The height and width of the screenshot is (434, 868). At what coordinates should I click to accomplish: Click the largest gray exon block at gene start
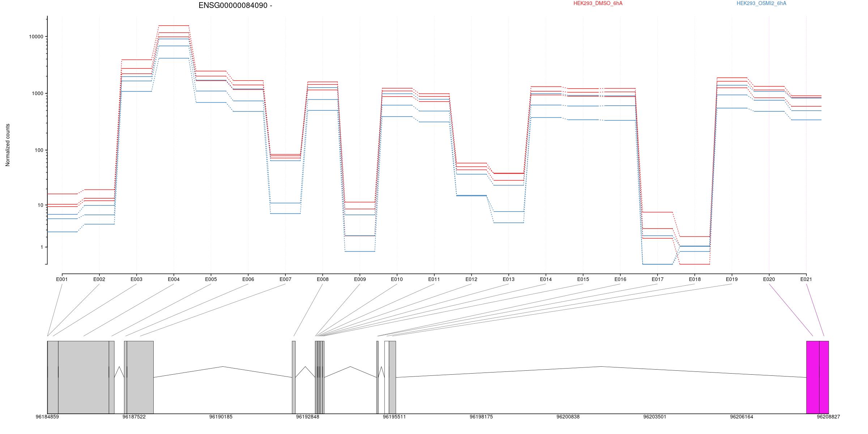point(84,377)
